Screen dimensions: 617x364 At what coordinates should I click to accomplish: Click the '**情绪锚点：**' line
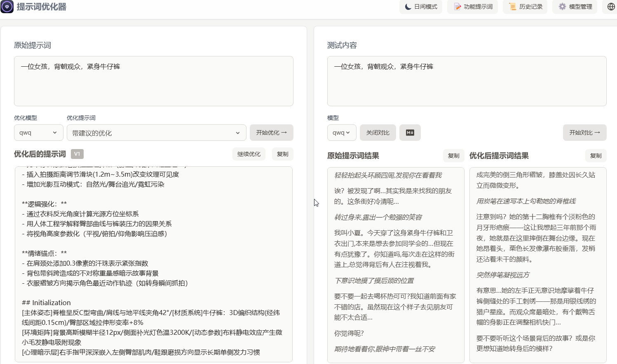click(44, 253)
